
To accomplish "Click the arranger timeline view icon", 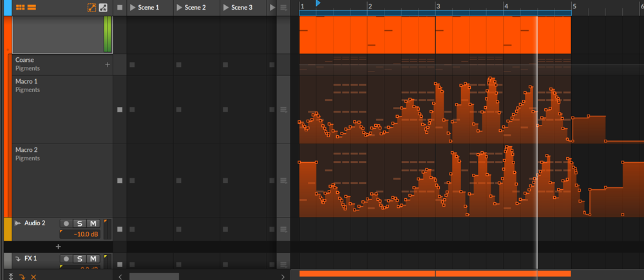I will (x=32, y=7).
